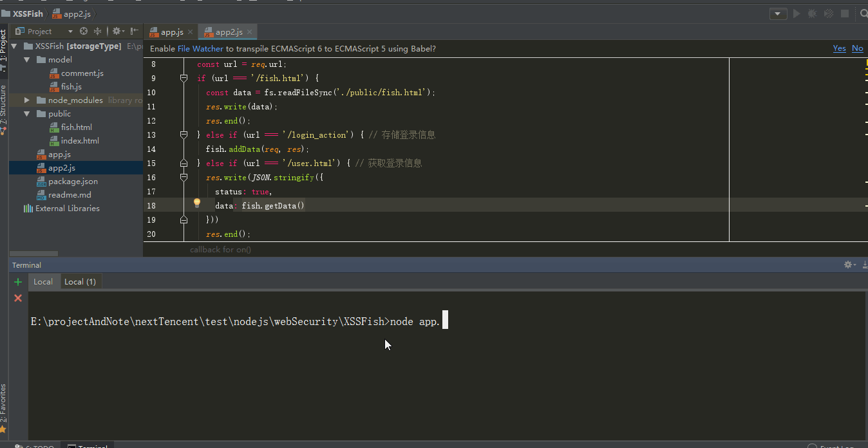Open the Project panel gear settings
The width and height of the screenshot is (868, 448).
(117, 31)
